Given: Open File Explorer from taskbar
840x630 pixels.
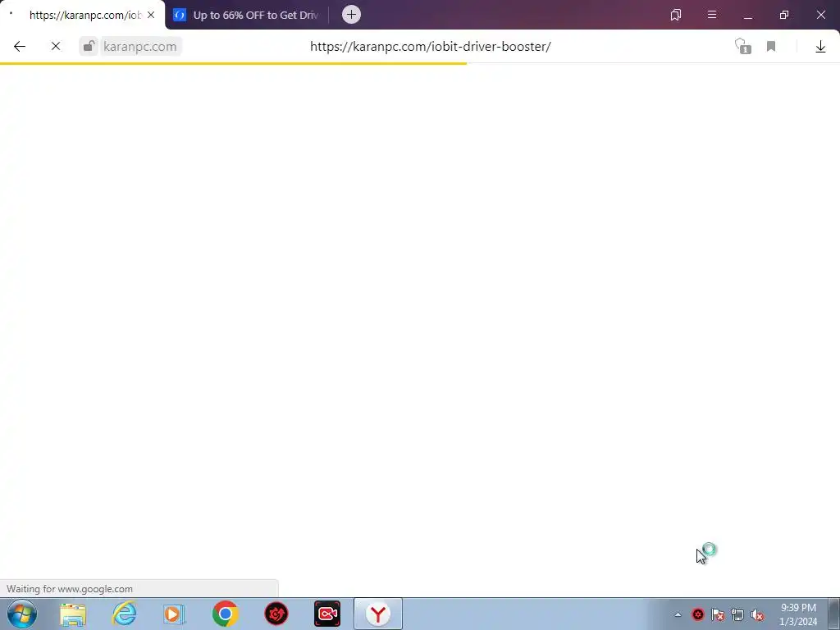Looking at the screenshot, I should pyautogui.click(x=73, y=614).
